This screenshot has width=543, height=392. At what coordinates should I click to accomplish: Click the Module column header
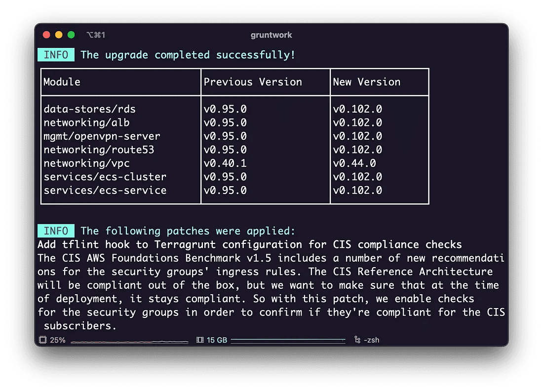click(62, 82)
